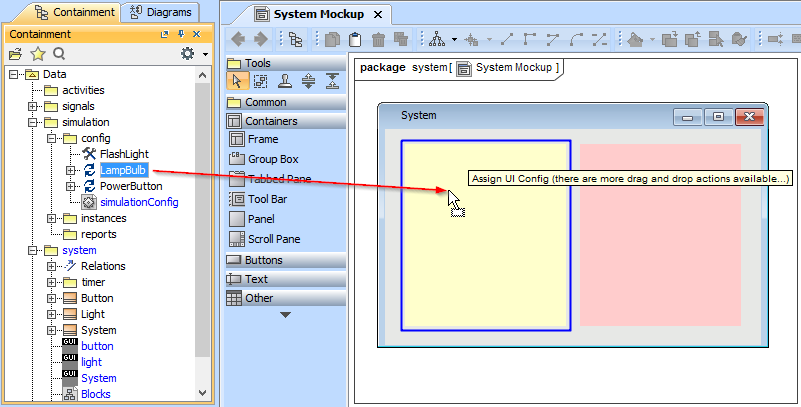The image size is (801, 407).
Task: Select the GUI light element
Action: click(91, 362)
